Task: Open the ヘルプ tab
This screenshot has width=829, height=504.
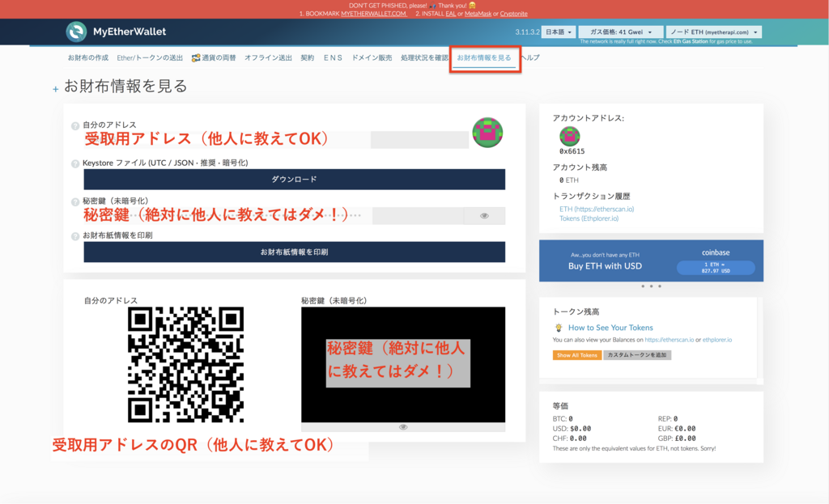Action: (530, 58)
